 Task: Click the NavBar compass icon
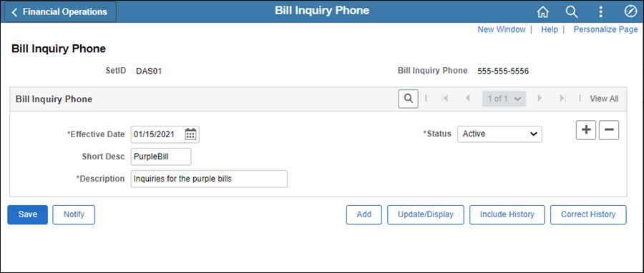(630, 11)
